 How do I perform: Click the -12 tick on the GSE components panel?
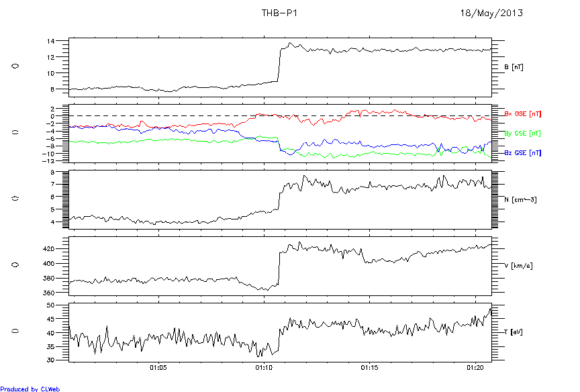(48, 161)
